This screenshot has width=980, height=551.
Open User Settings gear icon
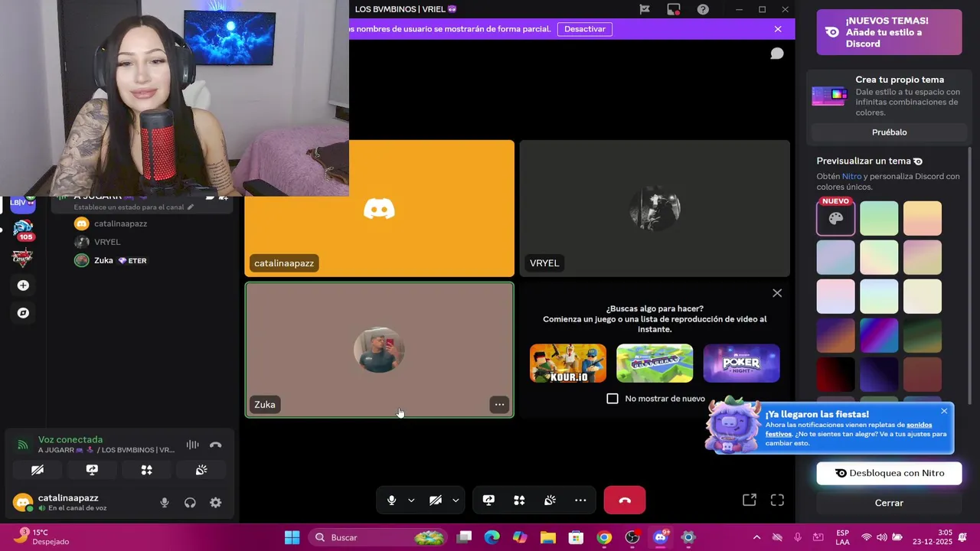point(216,503)
